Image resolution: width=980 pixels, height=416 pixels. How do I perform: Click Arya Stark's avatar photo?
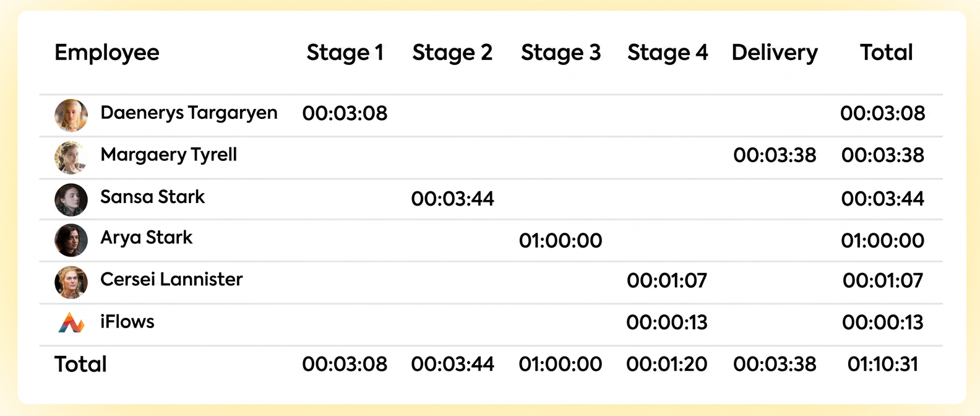point(71,240)
